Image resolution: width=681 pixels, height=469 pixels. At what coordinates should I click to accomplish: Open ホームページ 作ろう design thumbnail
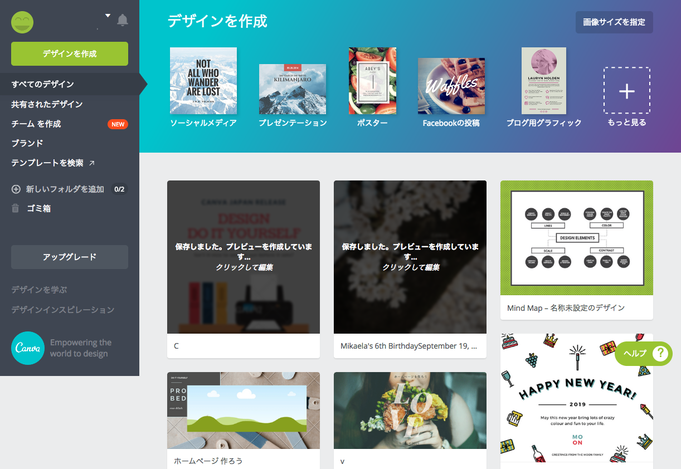(x=243, y=410)
